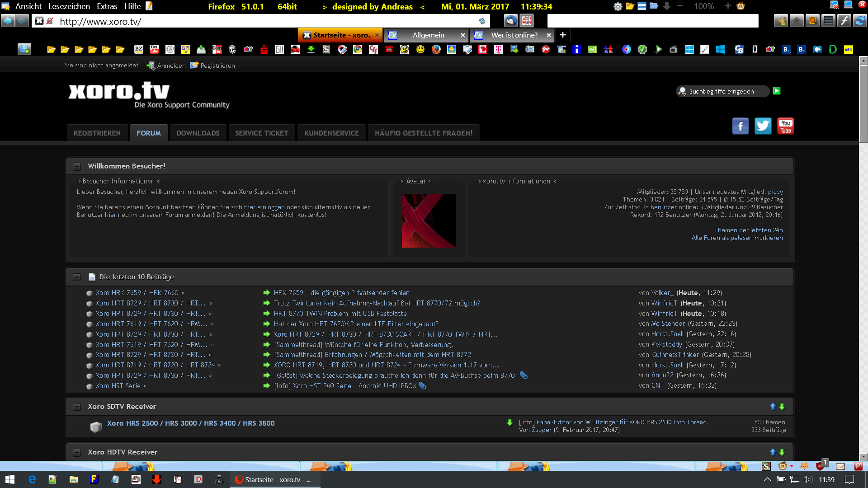Click the page vertical scrollbar thumb
The image size is (868, 488).
863,104
